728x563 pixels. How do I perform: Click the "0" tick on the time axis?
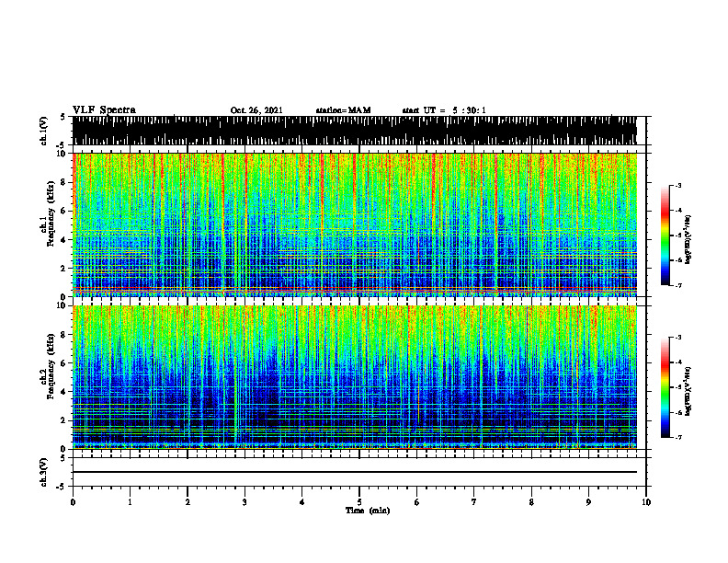point(73,502)
